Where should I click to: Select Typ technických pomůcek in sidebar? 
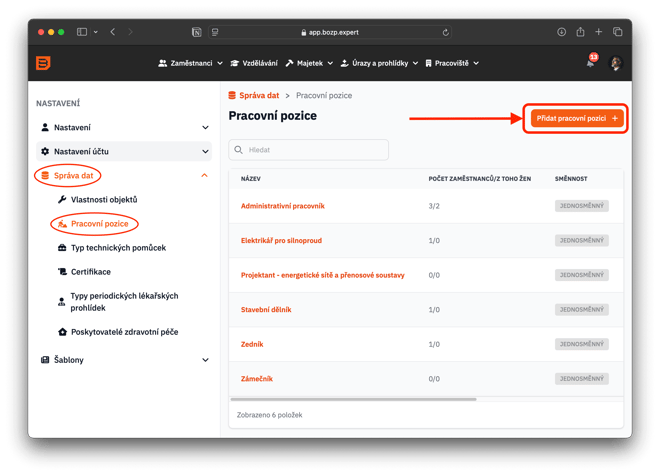pyautogui.click(x=118, y=247)
